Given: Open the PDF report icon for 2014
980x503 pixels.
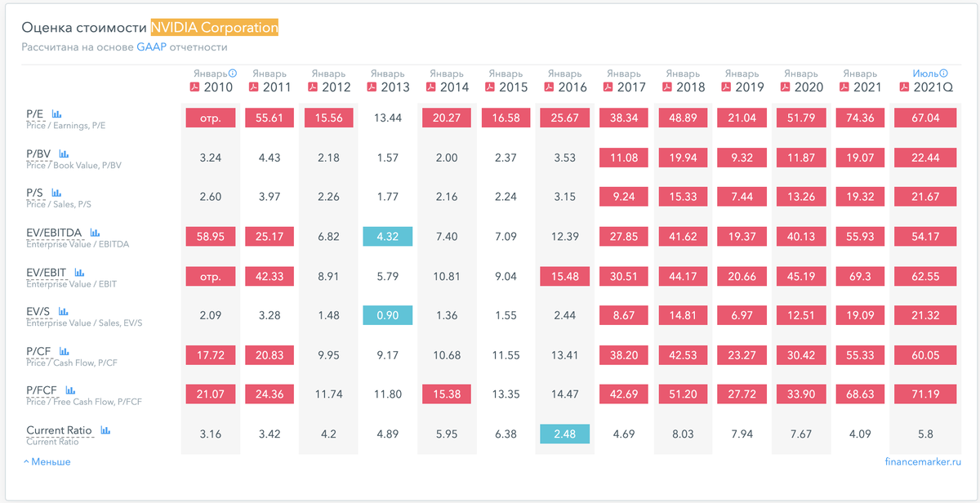Looking at the screenshot, I should 430,87.
